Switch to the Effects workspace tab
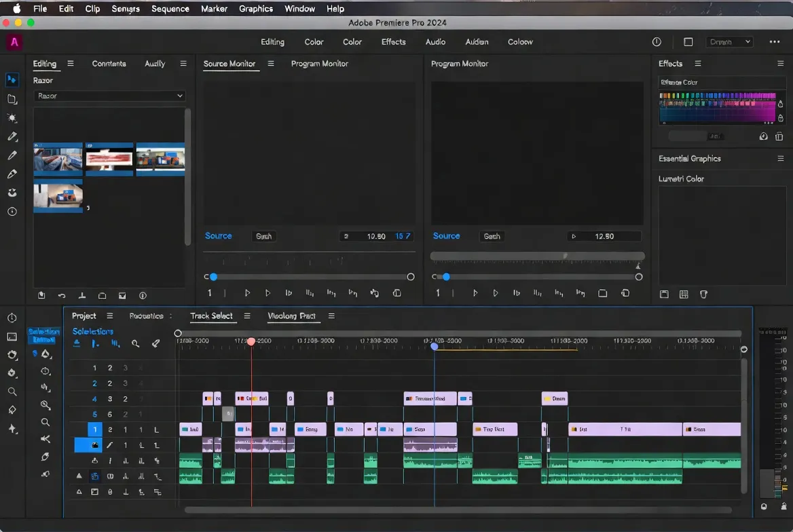Screen dimensions: 793x532 (394, 42)
